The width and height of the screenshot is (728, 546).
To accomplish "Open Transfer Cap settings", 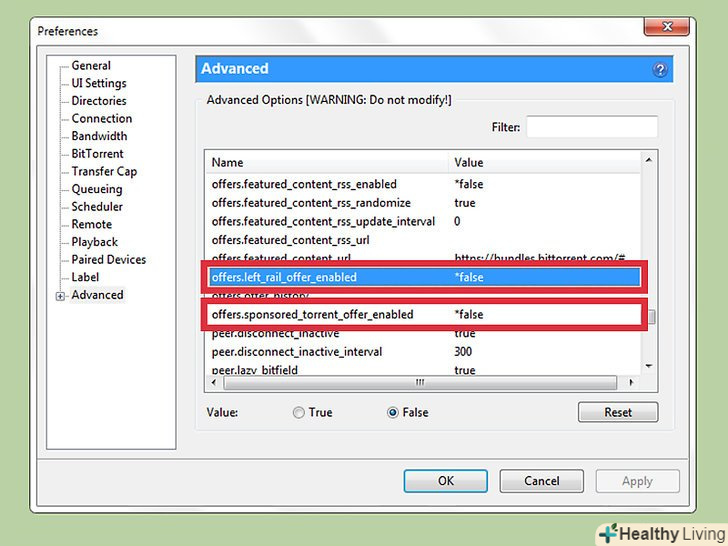I will click(104, 171).
